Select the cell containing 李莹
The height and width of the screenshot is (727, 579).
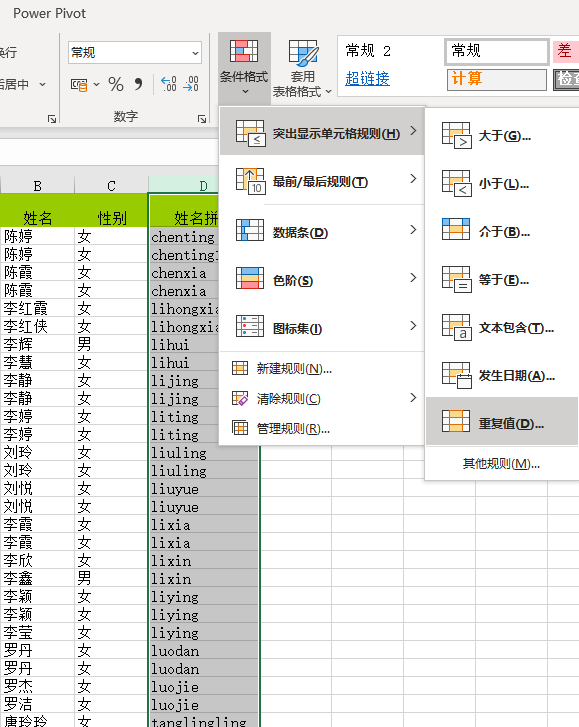tap(38, 632)
